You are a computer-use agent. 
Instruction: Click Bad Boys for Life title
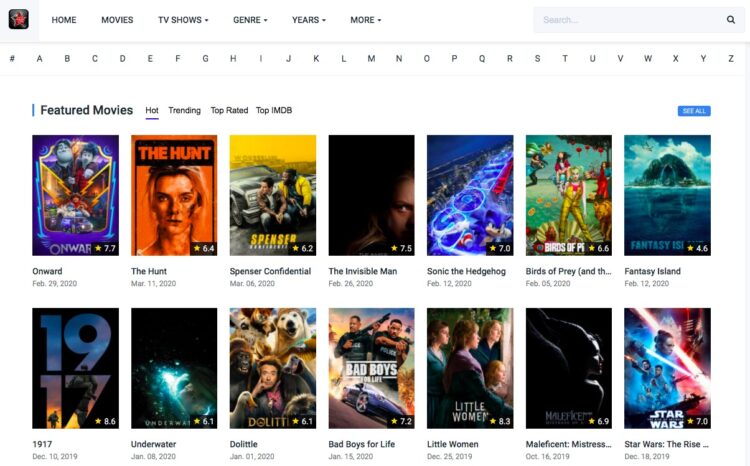pyautogui.click(x=362, y=444)
